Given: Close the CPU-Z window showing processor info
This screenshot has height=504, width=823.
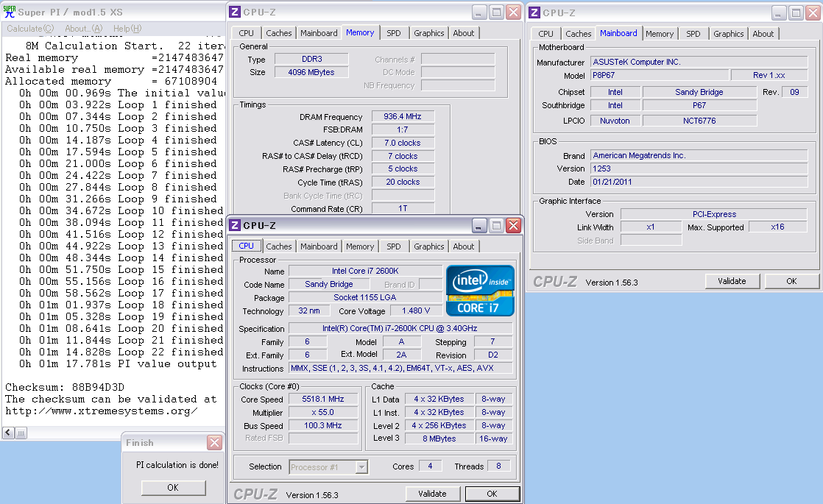Looking at the screenshot, I should (513, 226).
